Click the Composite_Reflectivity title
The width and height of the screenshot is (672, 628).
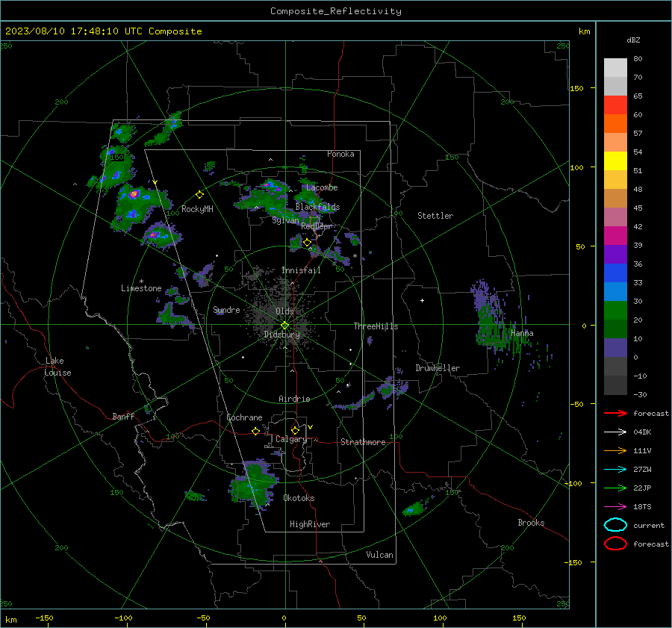coord(335,11)
